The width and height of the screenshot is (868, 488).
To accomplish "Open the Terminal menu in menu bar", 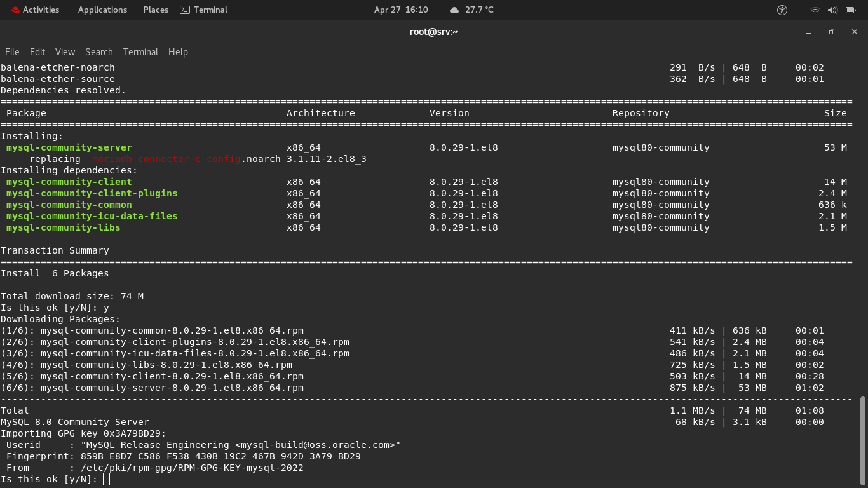I will pyautogui.click(x=140, y=52).
